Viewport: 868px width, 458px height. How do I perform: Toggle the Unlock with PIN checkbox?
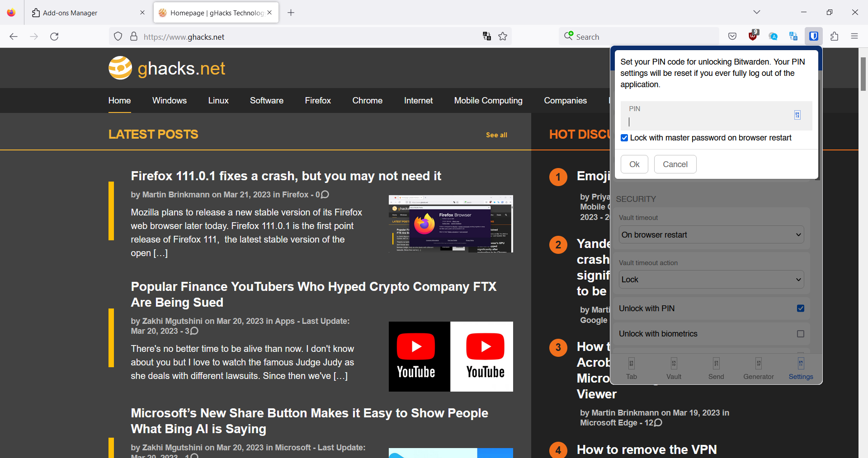tap(800, 308)
